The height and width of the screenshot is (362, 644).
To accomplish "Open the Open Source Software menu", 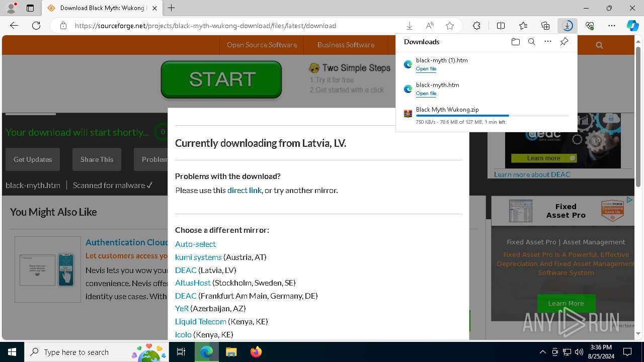I will coord(262,45).
